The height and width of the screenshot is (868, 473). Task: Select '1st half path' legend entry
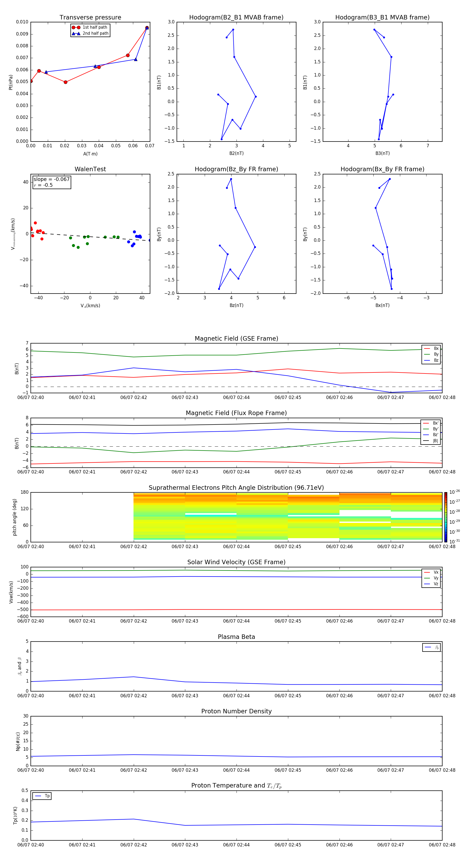pyautogui.click(x=90, y=27)
